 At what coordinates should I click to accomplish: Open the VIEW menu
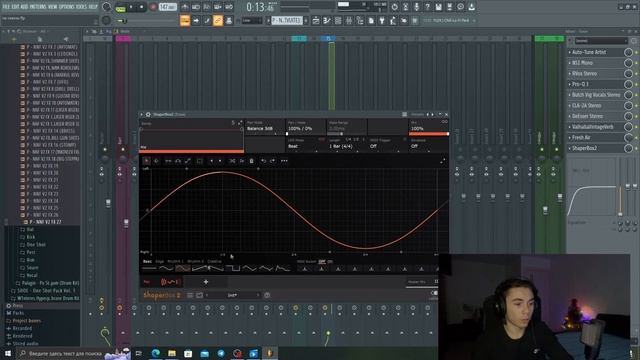point(54,7)
